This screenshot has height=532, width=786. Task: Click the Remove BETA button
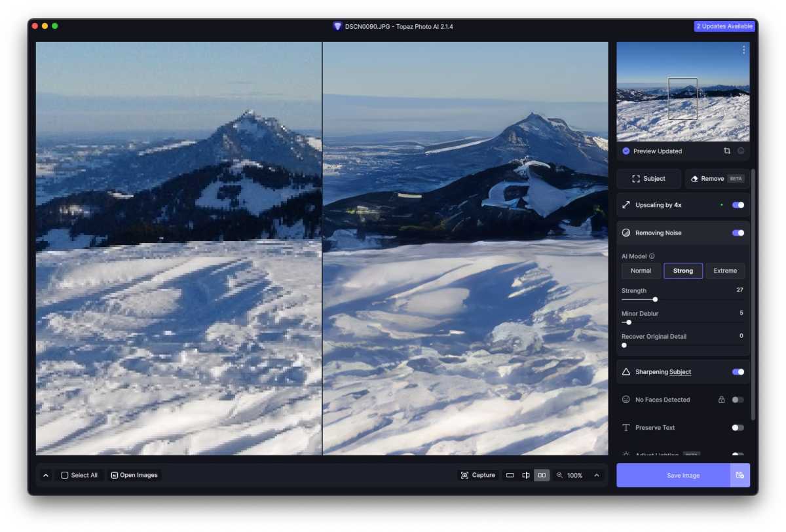pos(717,179)
